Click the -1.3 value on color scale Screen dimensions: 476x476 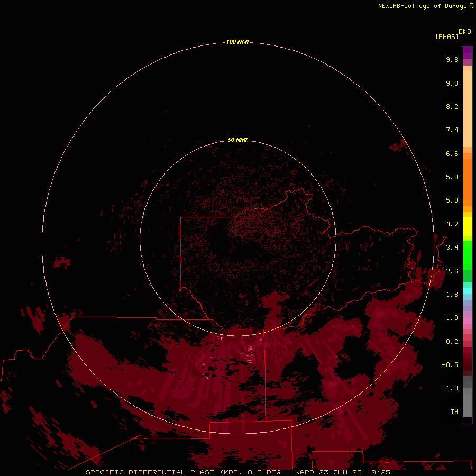click(x=450, y=388)
